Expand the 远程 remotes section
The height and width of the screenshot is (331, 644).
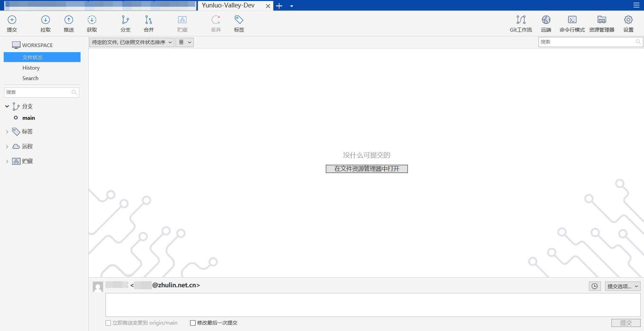click(x=7, y=147)
